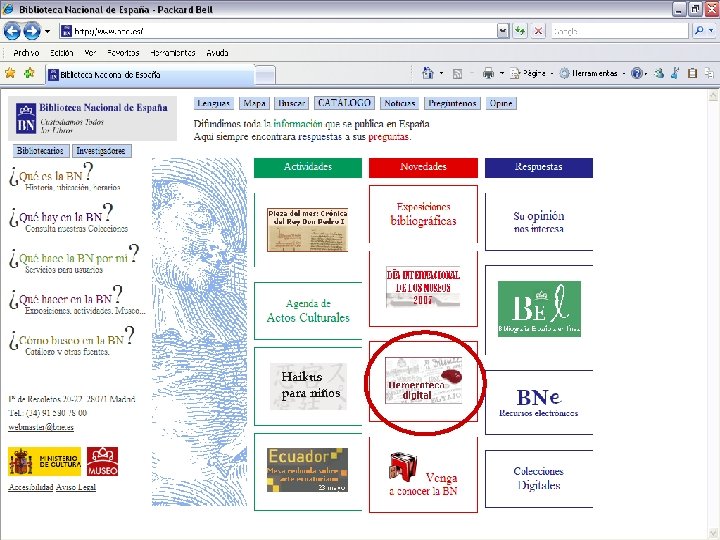Image resolution: width=720 pixels, height=540 pixels.
Task: Select the Biblioteca Nacional de España tab
Action: pyautogui.click(x=149, y=74)
